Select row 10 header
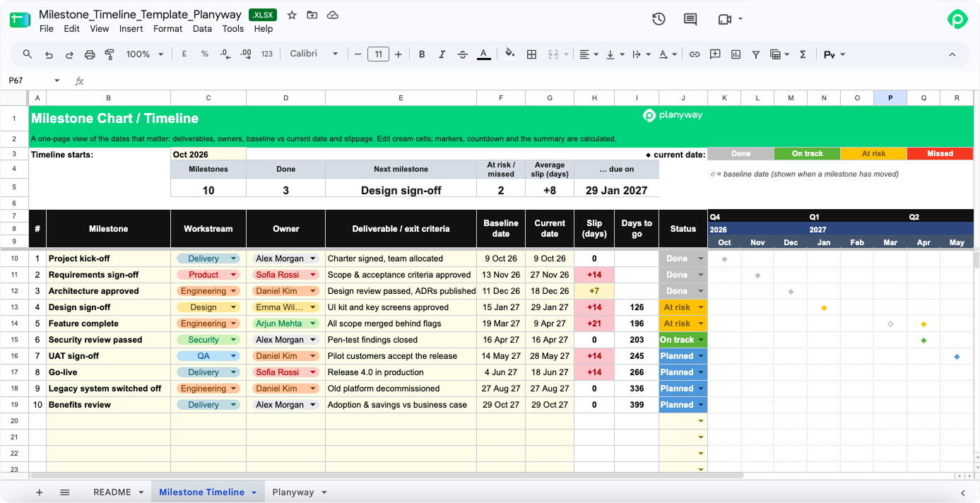 click(14, 259)
